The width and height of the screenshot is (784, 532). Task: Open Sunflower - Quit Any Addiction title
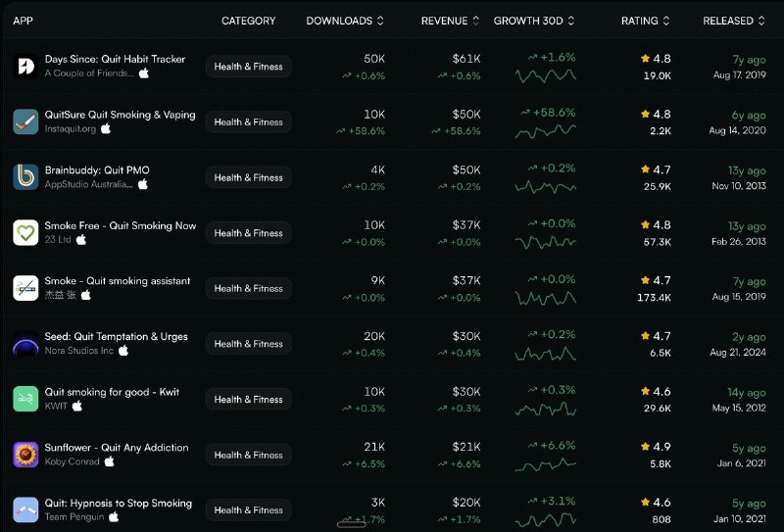pos(117,448)
